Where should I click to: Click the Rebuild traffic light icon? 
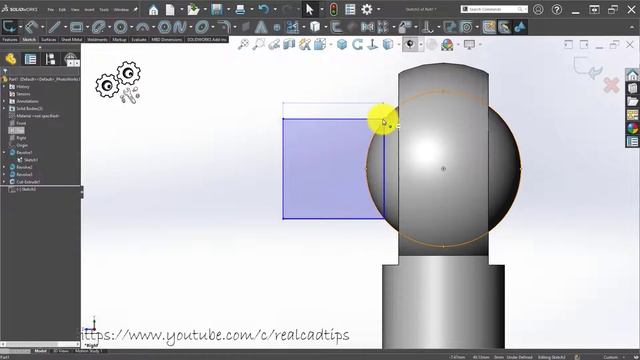coord(333,9)
